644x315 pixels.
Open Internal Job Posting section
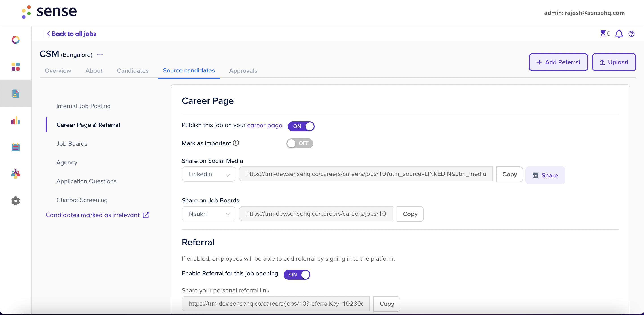(83, 106)
